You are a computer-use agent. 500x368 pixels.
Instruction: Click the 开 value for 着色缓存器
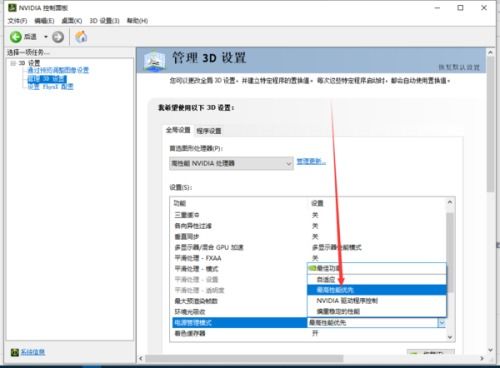tap(315, 333)
